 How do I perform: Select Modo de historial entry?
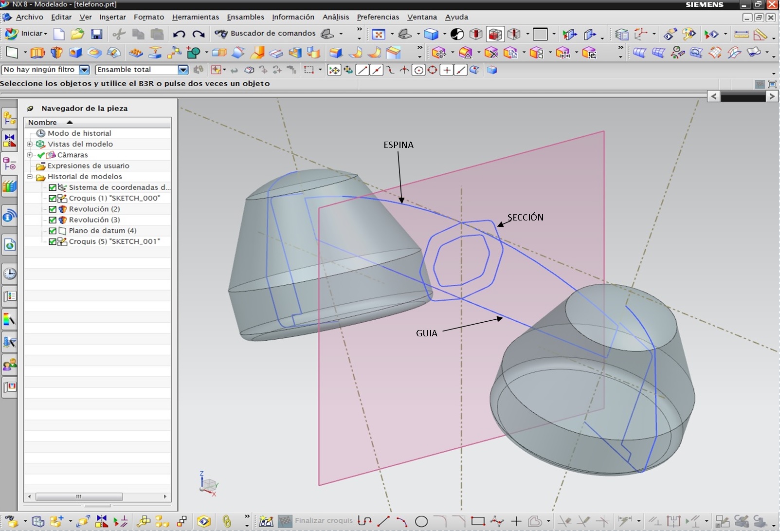tap(79, 133)
